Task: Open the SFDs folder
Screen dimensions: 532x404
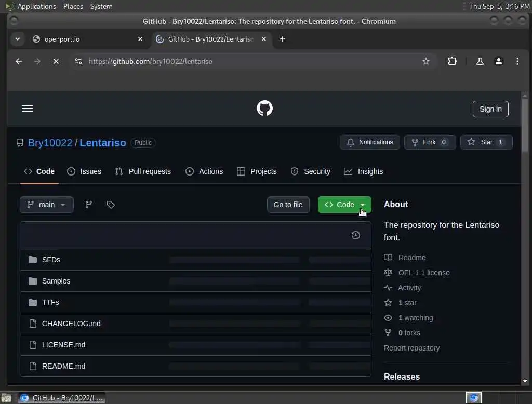Action: [x=51, y=260]
